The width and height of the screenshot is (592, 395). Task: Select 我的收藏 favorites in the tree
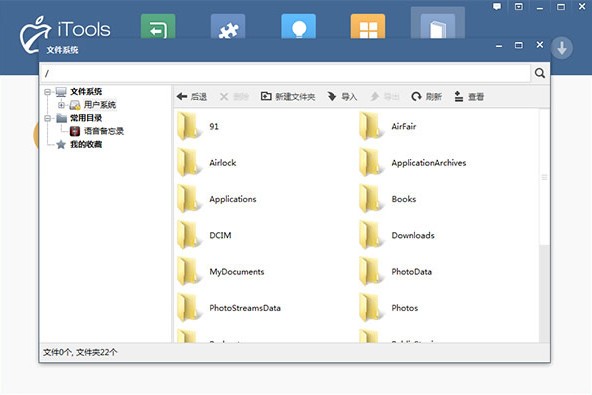[x=86, y=144]
